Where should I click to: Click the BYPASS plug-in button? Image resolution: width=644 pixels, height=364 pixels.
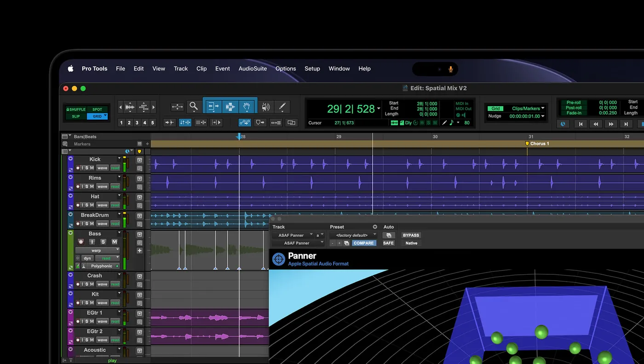(411, 235)
